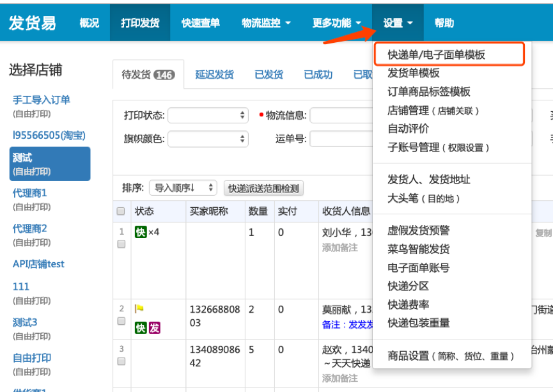
Task: Select 发货单模板 menu entry
Action: (414, 73)
